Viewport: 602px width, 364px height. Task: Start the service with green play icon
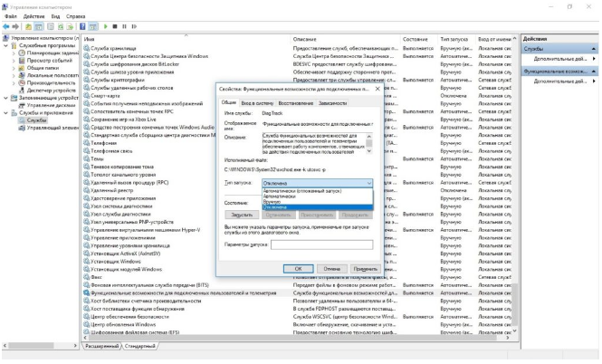pyautogui.click(x=105, y=26)
